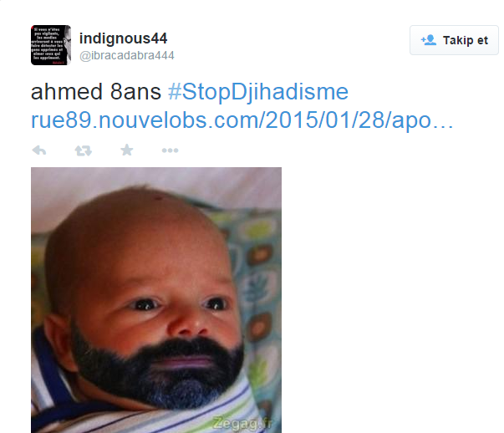Enlarge the attached baby photo

pyautogui.click(x=156, y=300)
